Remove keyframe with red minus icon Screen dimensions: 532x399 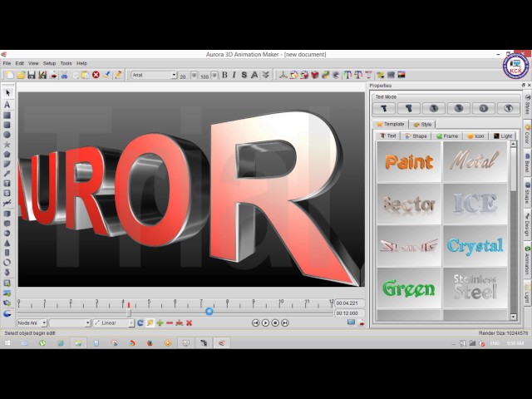[170, 323]
